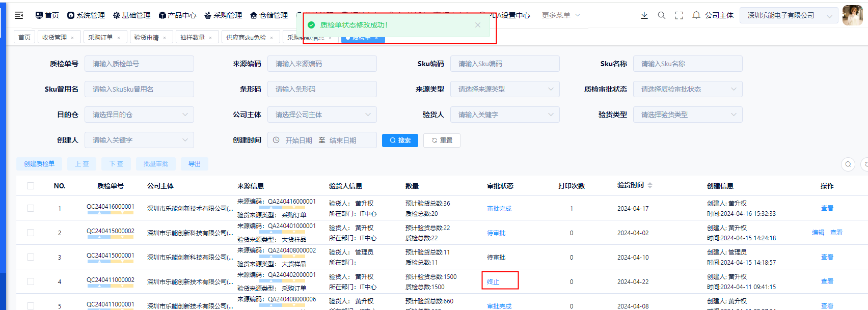Open notifications bell icon
The width and height of the screenshot is (868, 310).
(696, 15)
